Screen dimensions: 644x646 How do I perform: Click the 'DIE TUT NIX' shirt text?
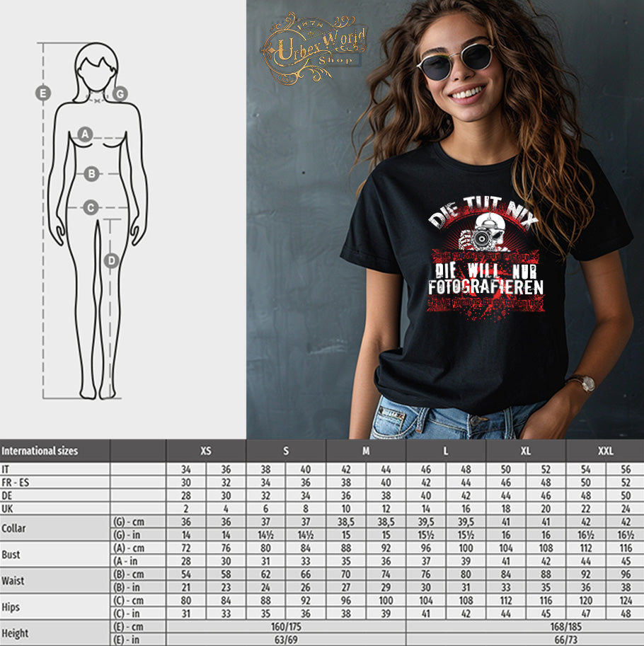coord(483,212)
